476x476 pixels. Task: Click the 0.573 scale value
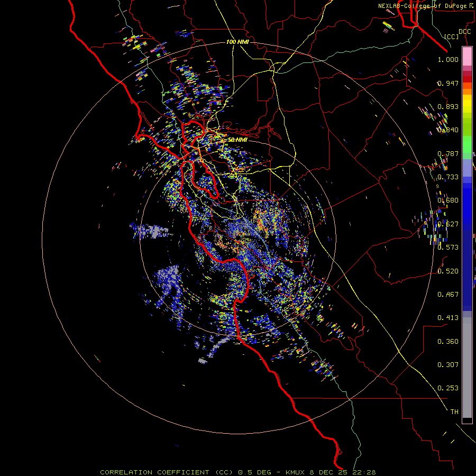448,248
